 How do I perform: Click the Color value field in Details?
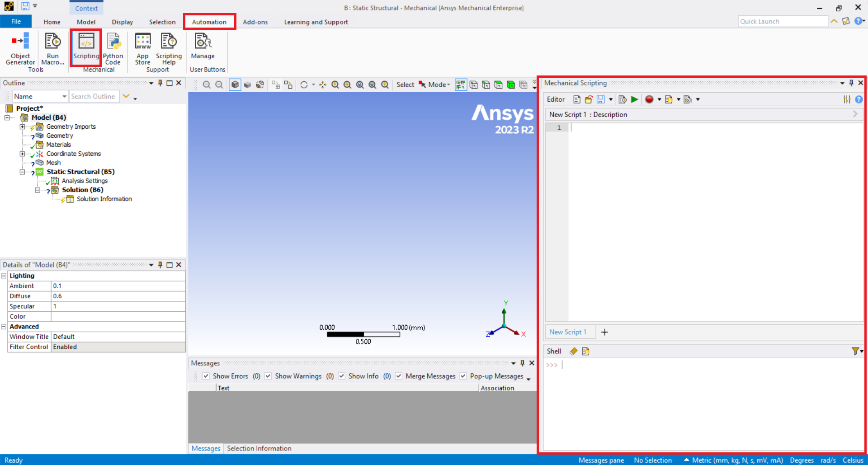point(118,316)
